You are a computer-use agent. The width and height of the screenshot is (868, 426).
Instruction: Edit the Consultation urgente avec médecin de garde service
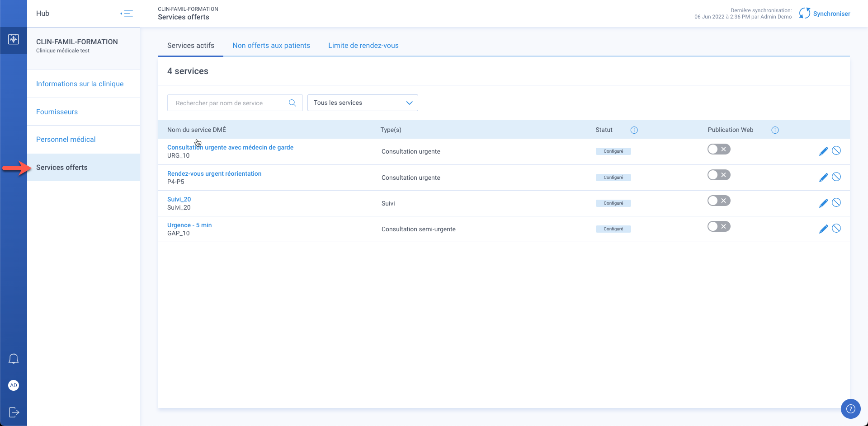823,151
